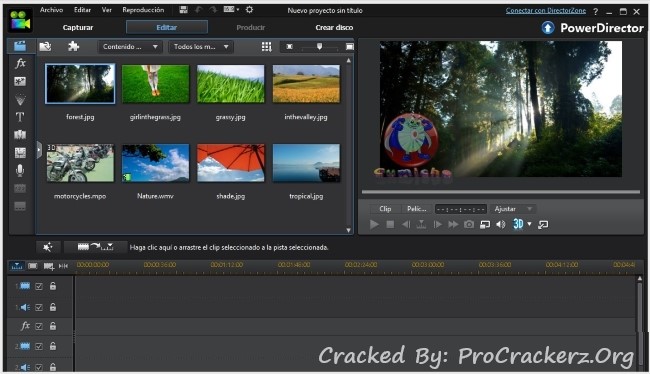
Task: Click the add track icon in timeline
Action: tap(49, 266)
